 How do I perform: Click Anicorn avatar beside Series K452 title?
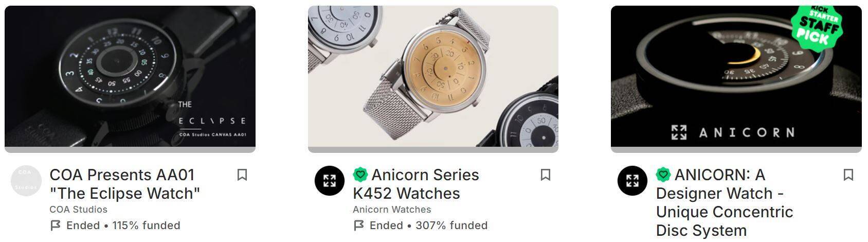click(330, 181)
